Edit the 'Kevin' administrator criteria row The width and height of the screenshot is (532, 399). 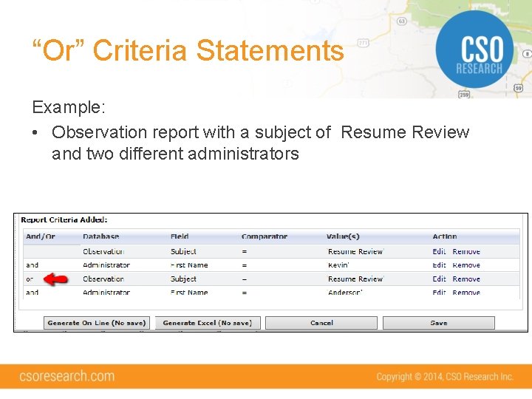click(x=439, y=265)
